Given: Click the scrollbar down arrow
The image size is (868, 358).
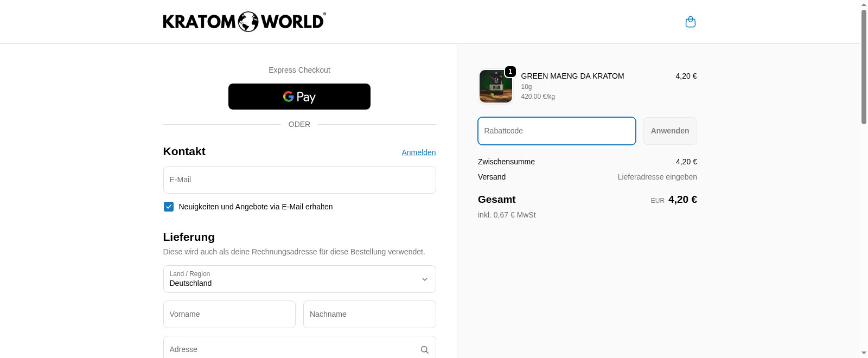Looking at the screenshot, I should (x=864, y=353).
